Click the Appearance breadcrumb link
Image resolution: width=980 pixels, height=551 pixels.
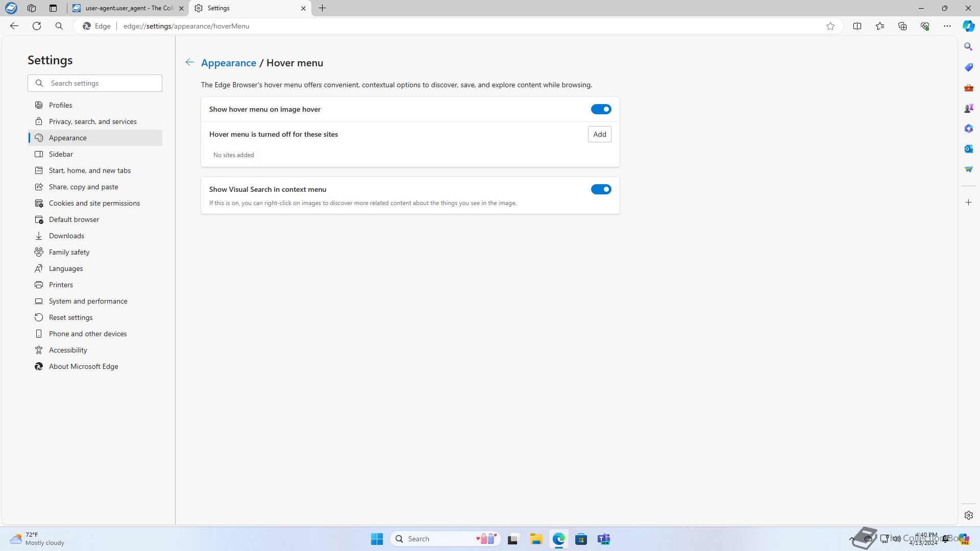coord(229,63)
